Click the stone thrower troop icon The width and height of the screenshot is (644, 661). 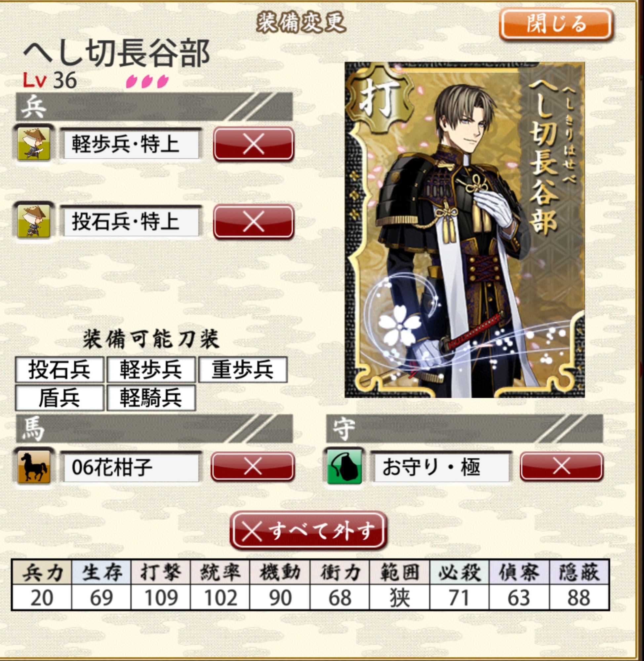tap(33, 221)
